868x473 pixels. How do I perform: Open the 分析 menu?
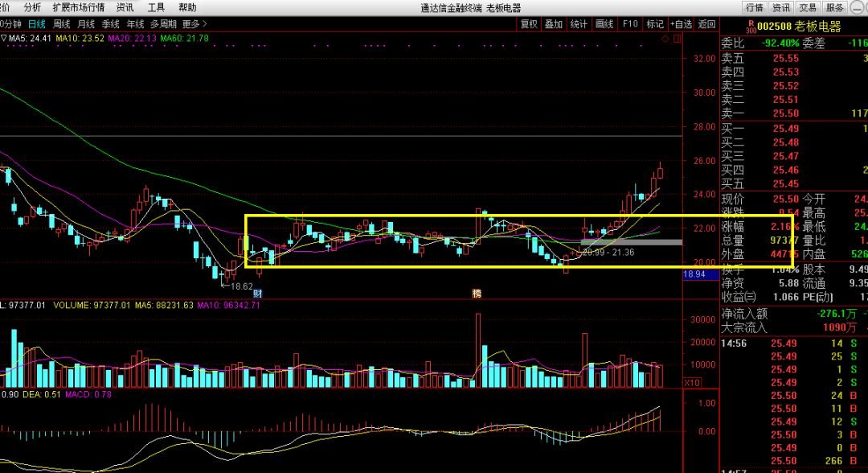(x=33, y=8)
